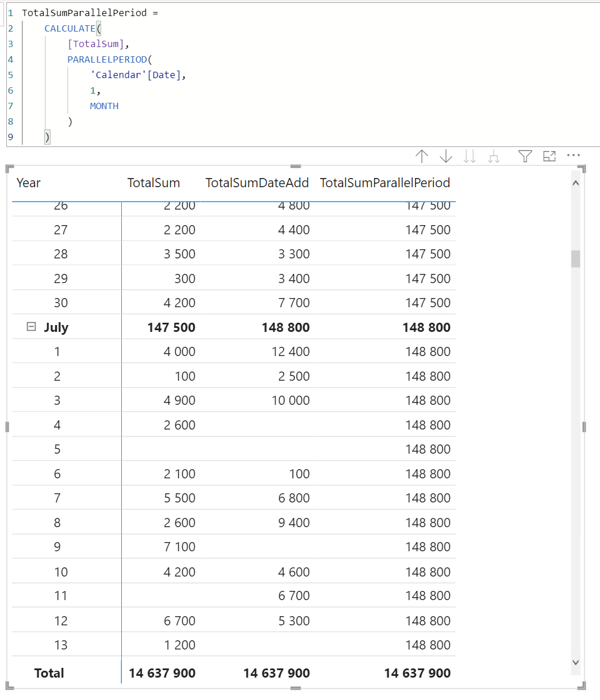Image resolution: width=600 pixels, height=700 pixels.
Task: Select day 28 row label
Action: (x=60, y=254)
